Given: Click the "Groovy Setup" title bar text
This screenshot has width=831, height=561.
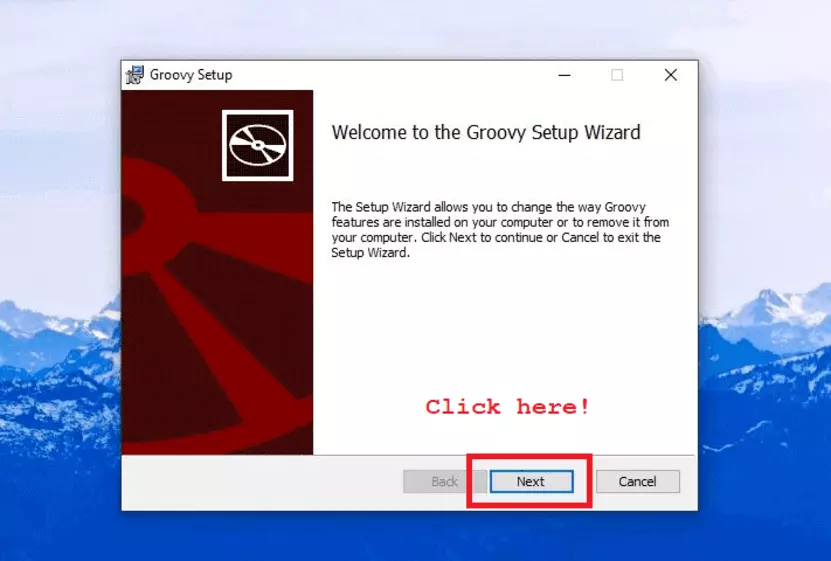Looking at the screenshot, I should point(191,75).
